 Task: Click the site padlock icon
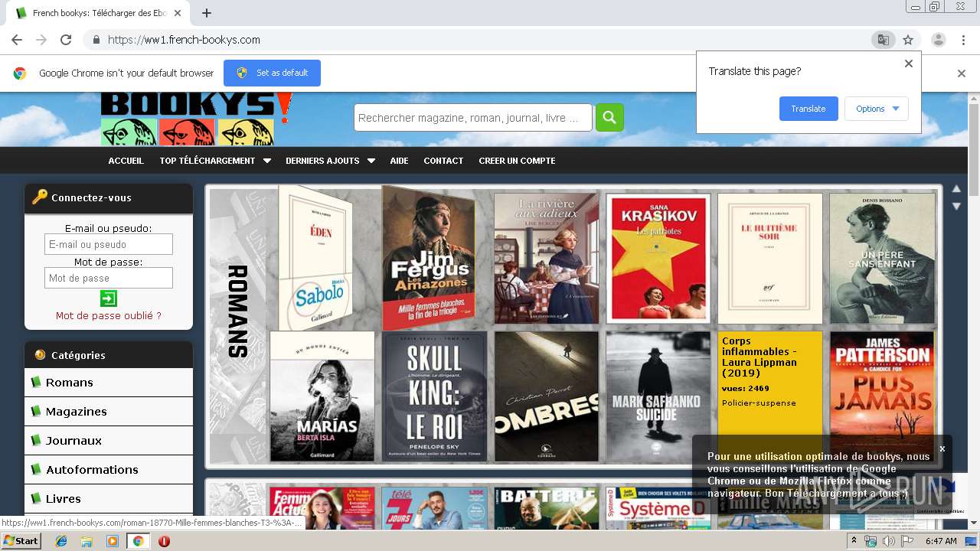96,40
